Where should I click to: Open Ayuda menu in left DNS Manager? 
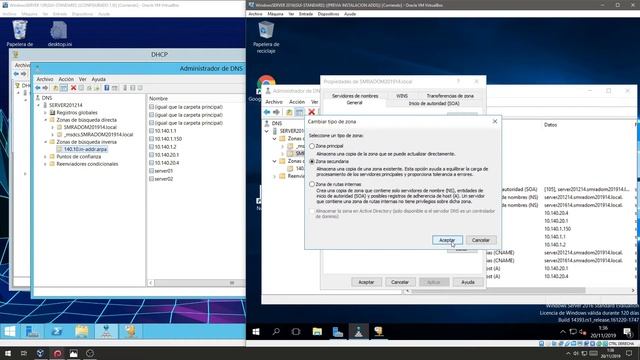click(98, 79)
